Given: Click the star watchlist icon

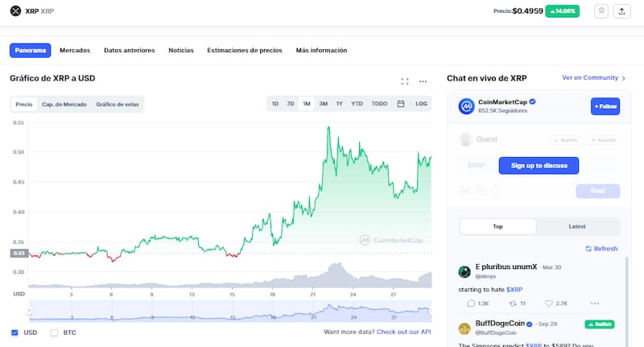Looking at the screenshot, I should 601,11.
